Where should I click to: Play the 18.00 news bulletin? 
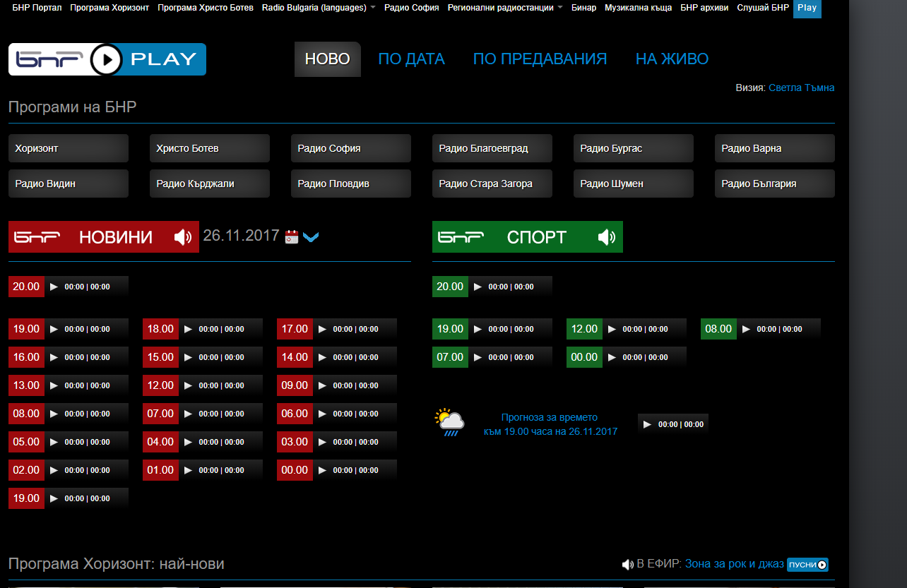click(188, 329)
